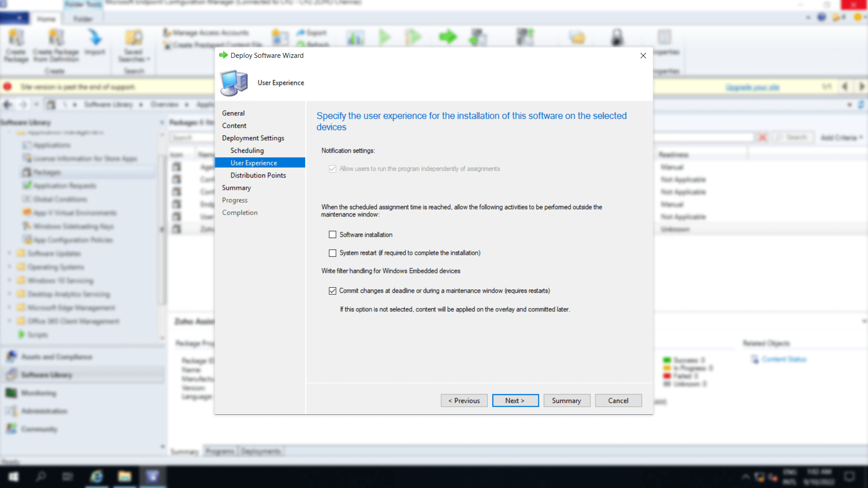The width and height of the screenshot is (868, 488).
Task: Select the Deployments tab at the bottom
Action: tap(260, 451)
